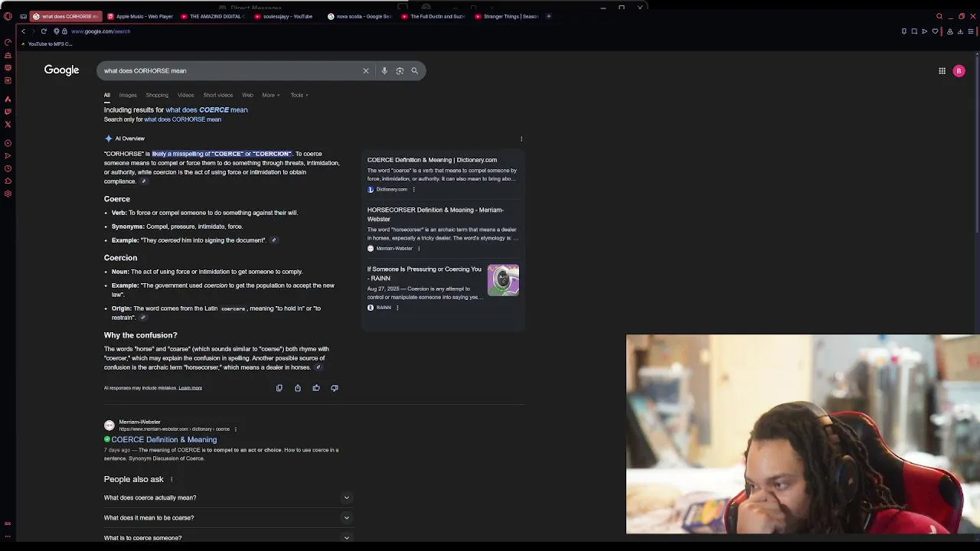Click the Google logo
The width and height of the screenshot is (980, 551).
(61, 70)
